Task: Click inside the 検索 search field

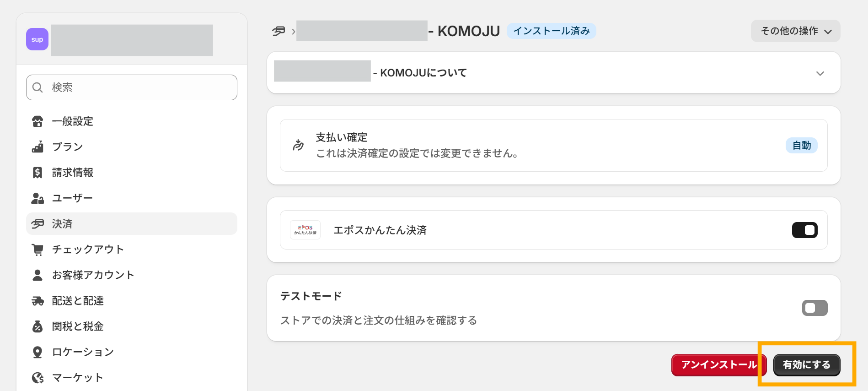Action: [132, 87]
